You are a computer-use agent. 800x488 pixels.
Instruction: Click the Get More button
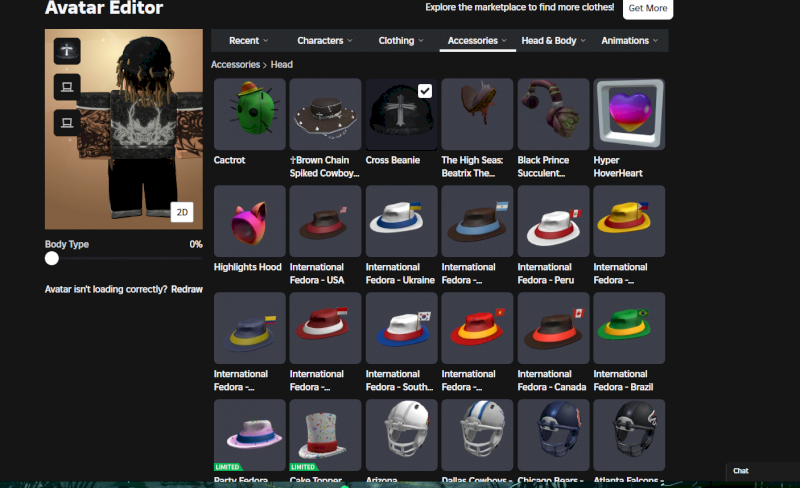tap(647, 8)
